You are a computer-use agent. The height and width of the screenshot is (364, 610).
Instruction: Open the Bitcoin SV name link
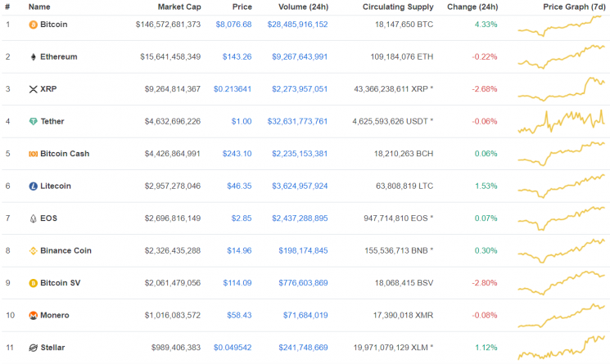pyautogui.click(x=61, y=283)
